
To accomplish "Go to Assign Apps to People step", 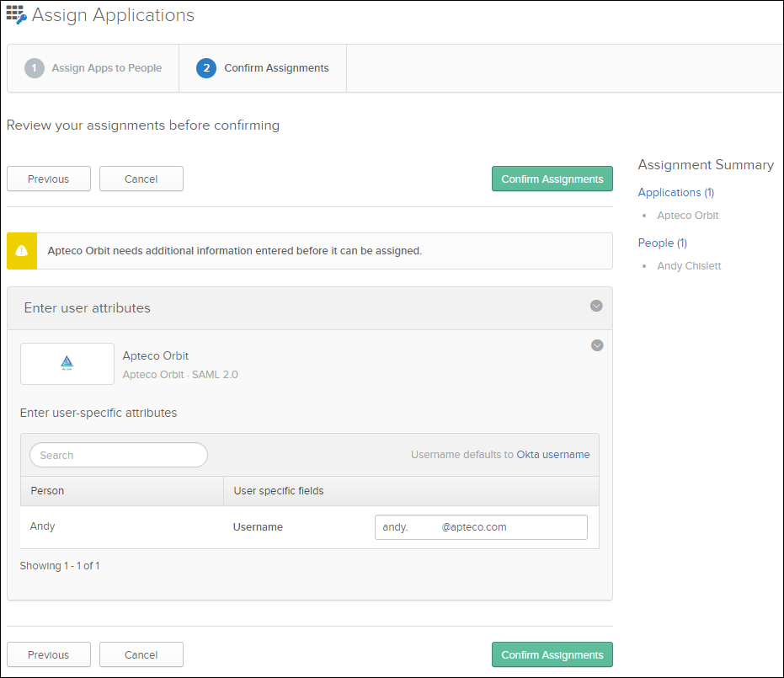I will click(x=93, y=68).
